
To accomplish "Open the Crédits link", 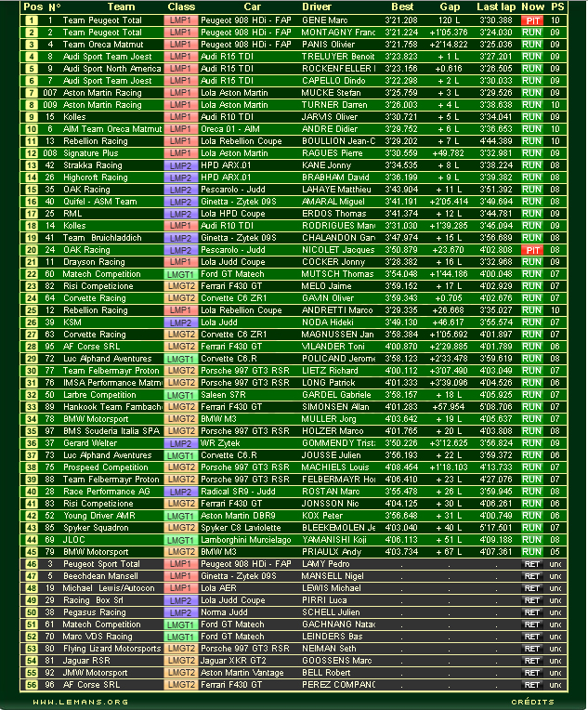I will pos(533,702).
